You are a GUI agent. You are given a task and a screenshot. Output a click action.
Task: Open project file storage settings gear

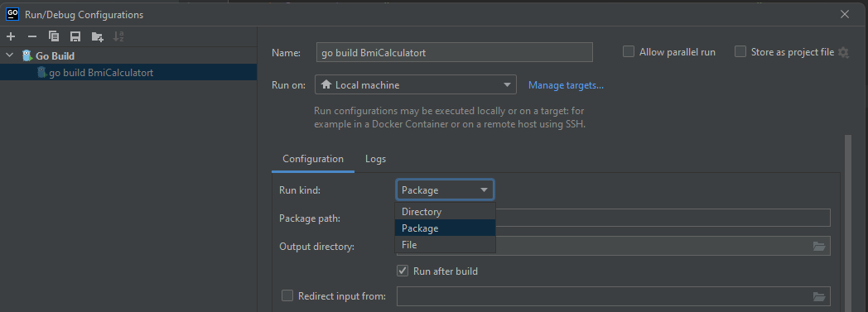coord(843,52)
